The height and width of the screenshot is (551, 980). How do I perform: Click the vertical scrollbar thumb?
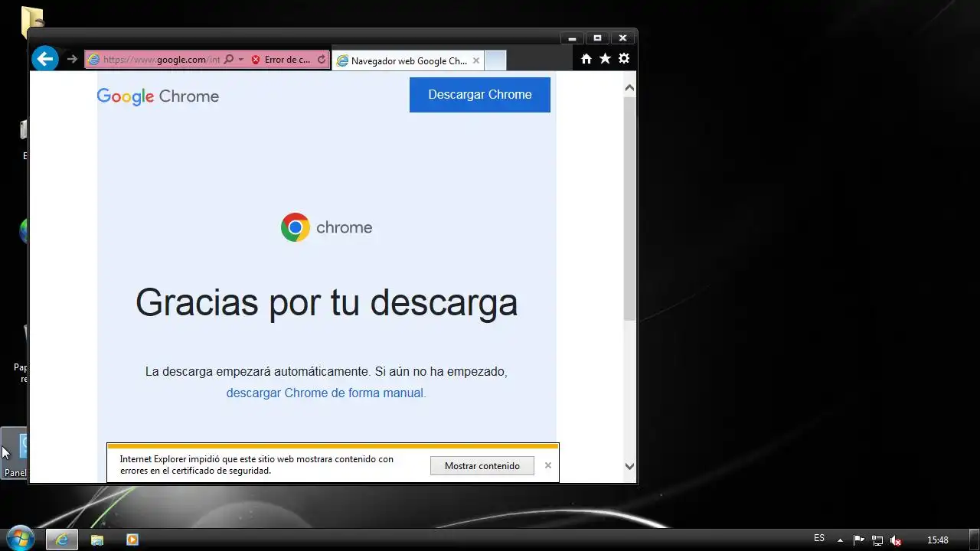629,208
